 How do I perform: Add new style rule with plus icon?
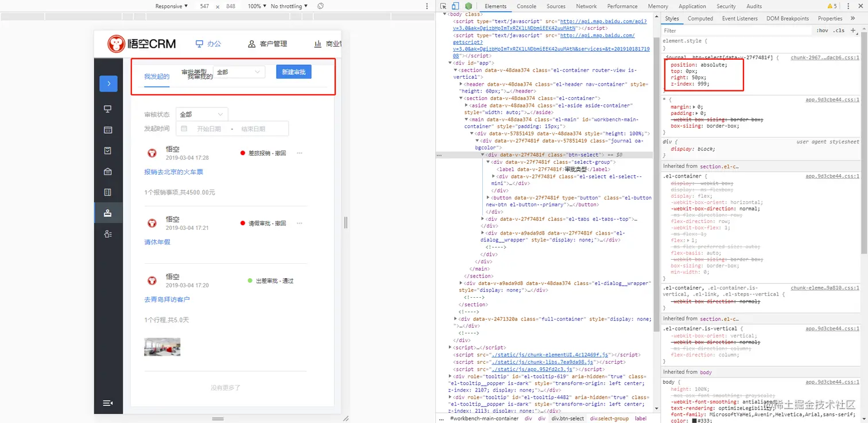click(x=854, y=30)
